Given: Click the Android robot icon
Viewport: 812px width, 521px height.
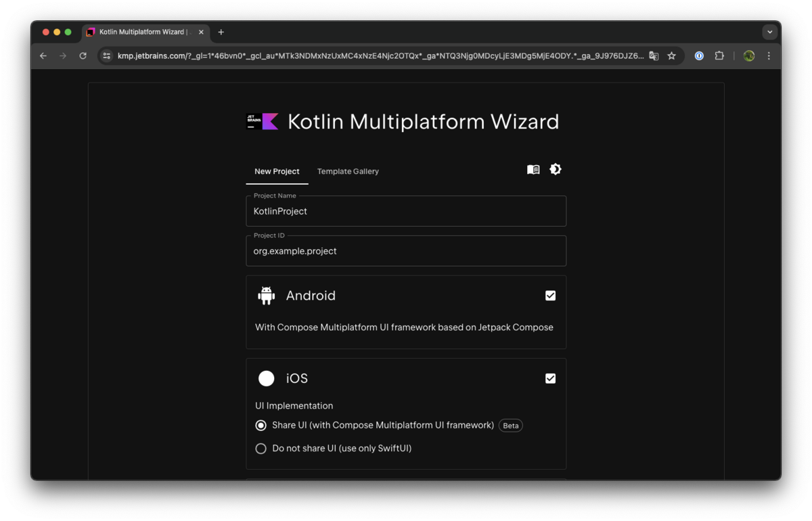Looking at the screenshot, I should coord(267,296).
